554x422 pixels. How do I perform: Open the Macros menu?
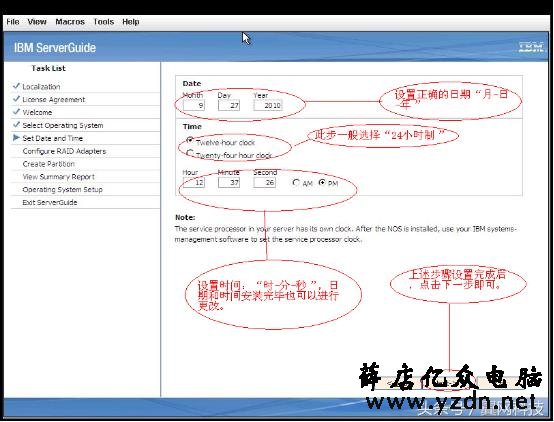click(x=70, y=22)
